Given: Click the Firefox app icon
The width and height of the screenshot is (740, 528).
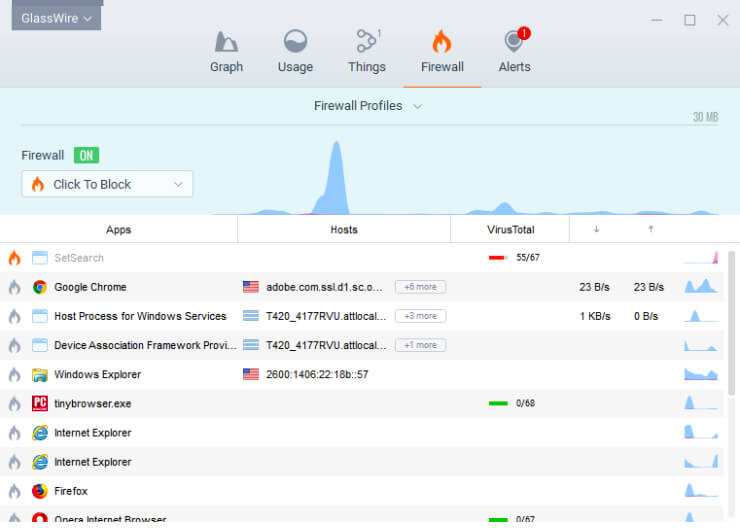Looking at the screenshot, I should (x=40, y=491).
